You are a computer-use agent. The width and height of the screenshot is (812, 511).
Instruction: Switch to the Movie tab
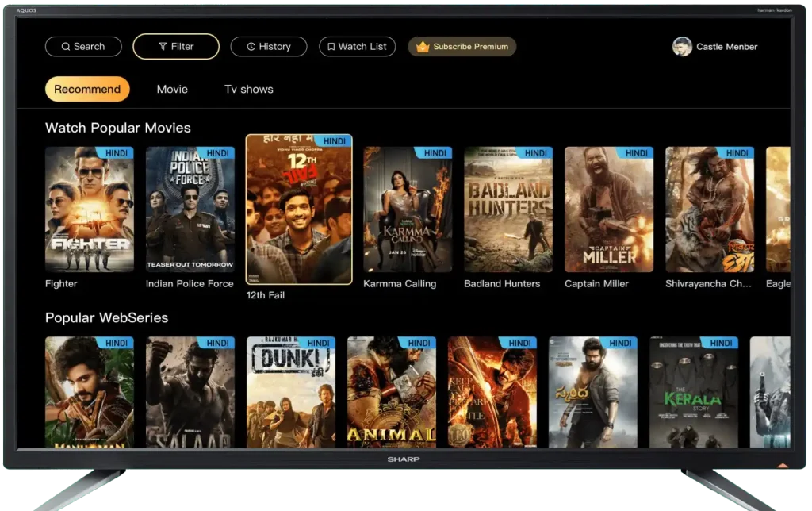tap(172, 89)
